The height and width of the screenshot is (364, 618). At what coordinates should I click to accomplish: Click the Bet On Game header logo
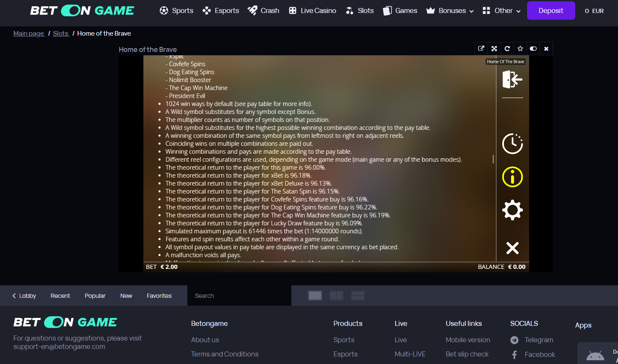coord(82,10)
